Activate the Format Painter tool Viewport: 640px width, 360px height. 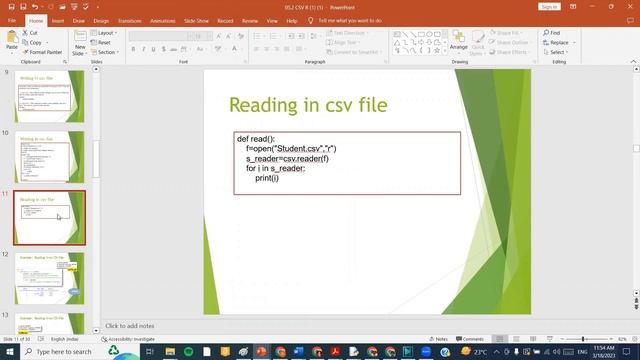42,52
